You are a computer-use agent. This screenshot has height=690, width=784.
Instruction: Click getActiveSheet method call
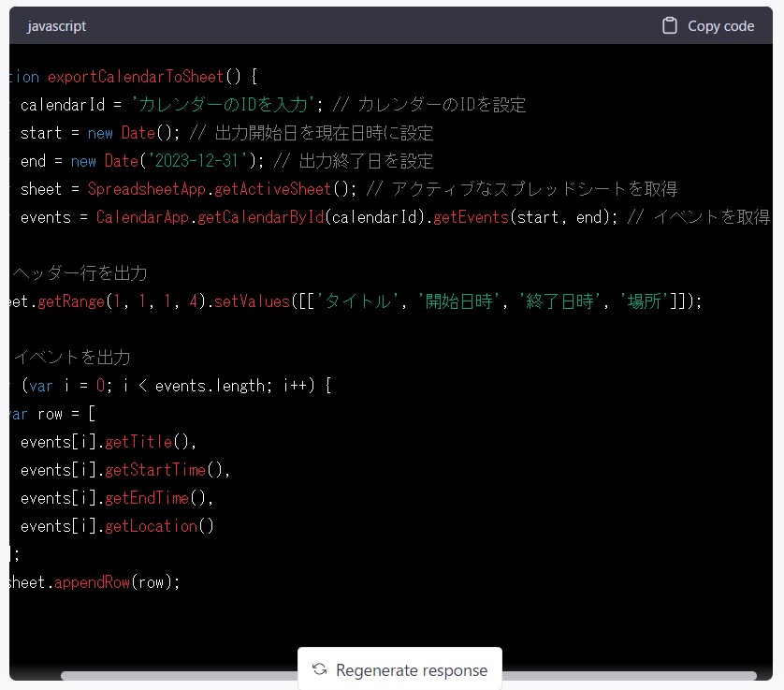(x=272, y=188)
